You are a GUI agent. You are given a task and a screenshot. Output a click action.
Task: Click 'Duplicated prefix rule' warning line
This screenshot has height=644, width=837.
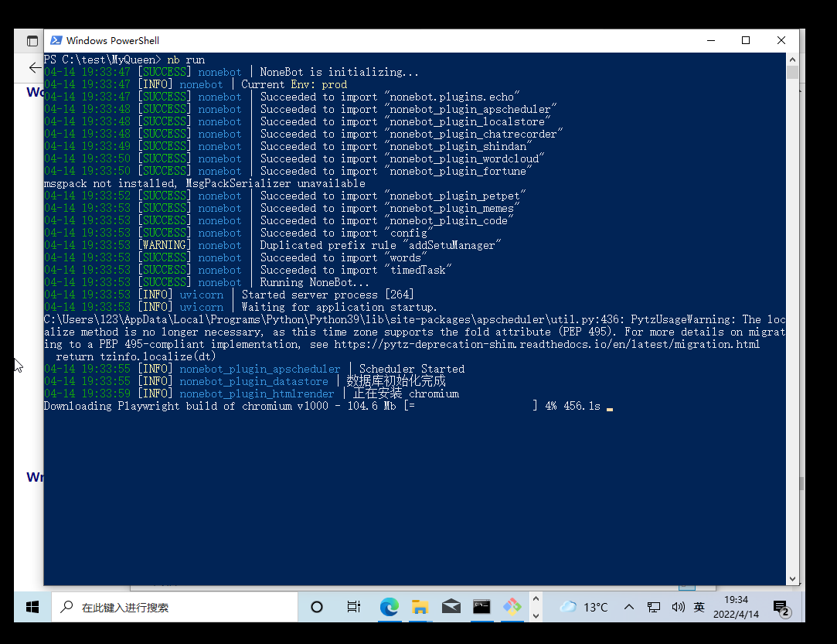pos(272,246)
